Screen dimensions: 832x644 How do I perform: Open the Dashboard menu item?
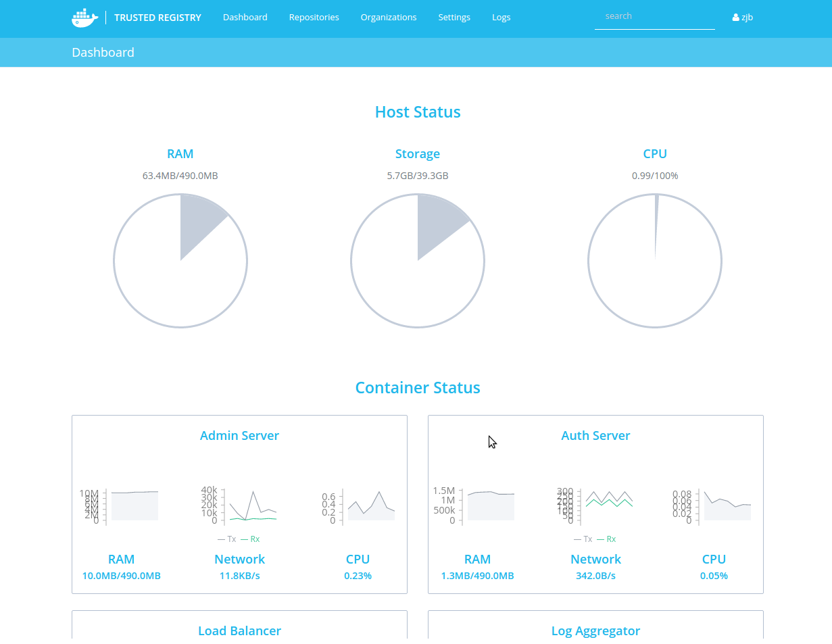[x=245, y=18]
